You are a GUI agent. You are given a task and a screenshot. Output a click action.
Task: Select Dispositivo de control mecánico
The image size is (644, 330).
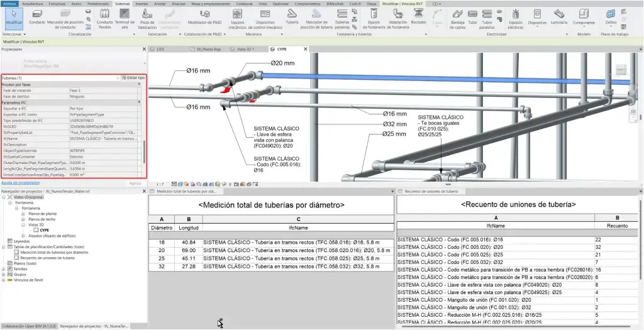pos(265,19)
